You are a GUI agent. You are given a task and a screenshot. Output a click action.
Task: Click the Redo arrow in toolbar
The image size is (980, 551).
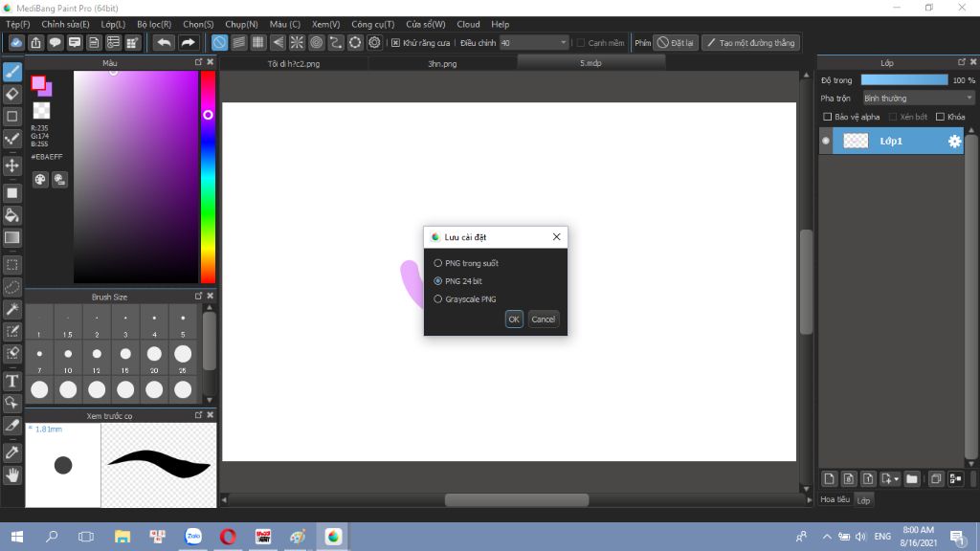pos(188,42)
